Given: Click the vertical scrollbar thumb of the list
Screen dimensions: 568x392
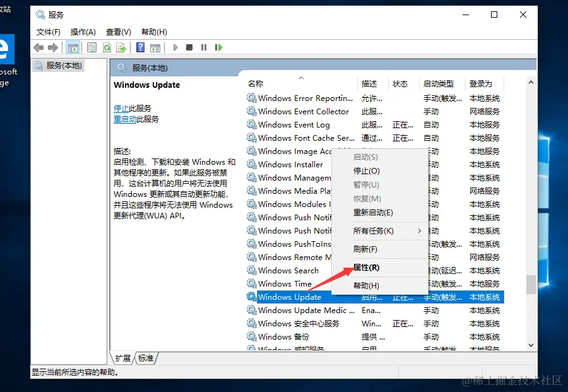Looking at the screenshot, I should 531,285.
